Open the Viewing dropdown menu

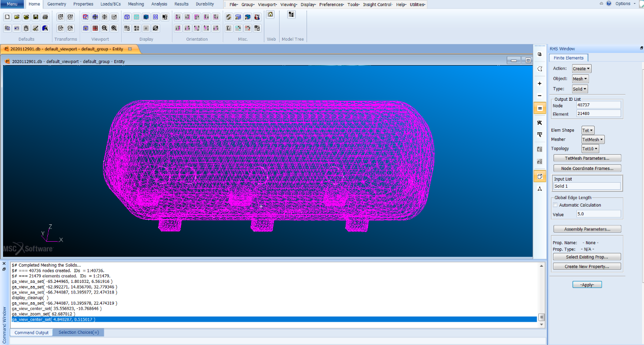[289, 4]
